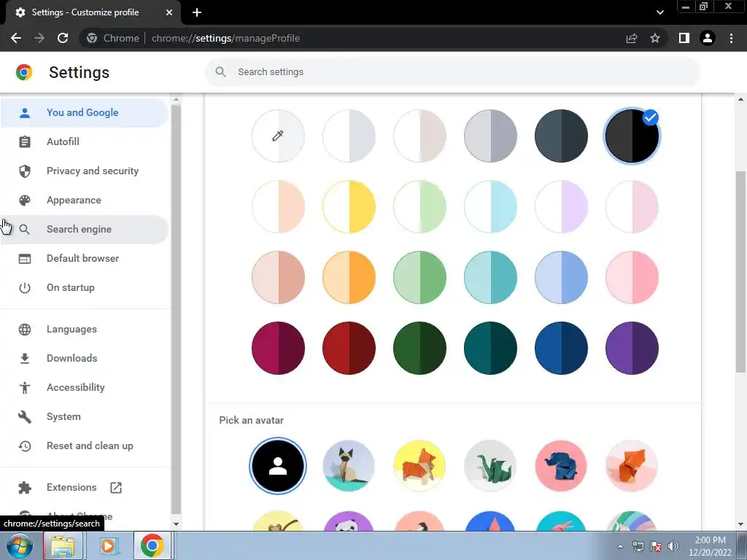The height and width of the screenshot is (560, 747).
Task: Select the medium grey theme swatch
Action: pyautogui.click(x=491, y=136)
